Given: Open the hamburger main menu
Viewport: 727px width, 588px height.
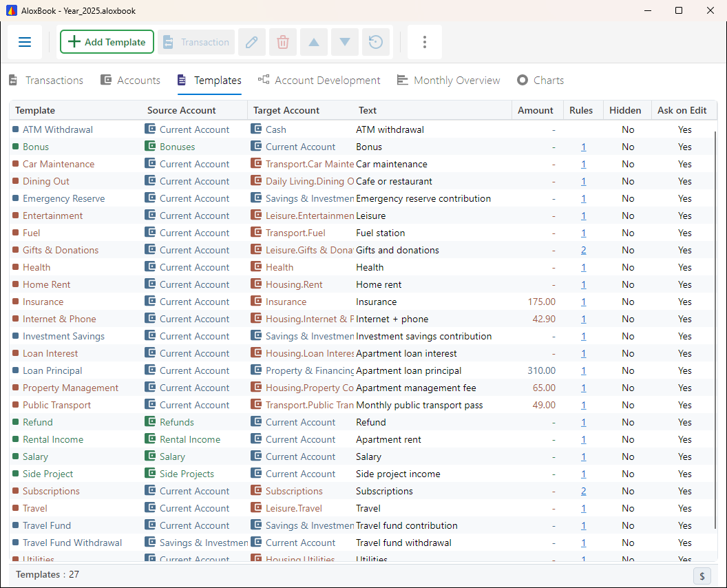Looking at the screenshot, I should pyautogui.click(x=25, y=42).
